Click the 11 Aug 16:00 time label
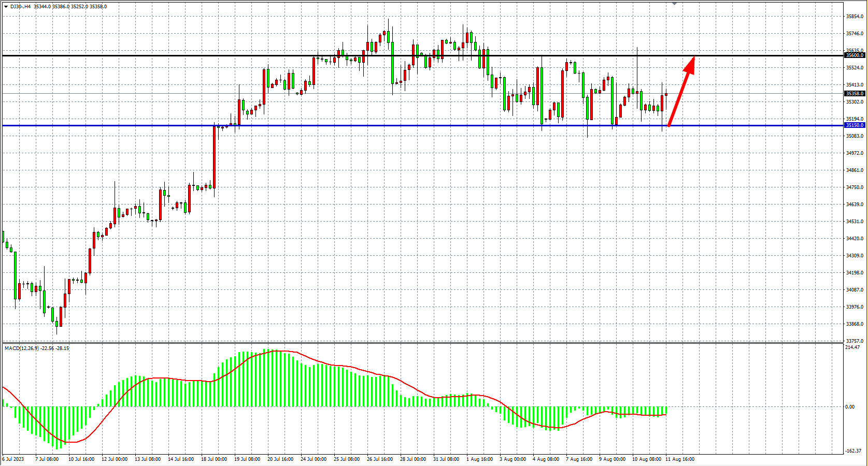The height and width of the screenshot is (466, 868). [x=680, y=459]
